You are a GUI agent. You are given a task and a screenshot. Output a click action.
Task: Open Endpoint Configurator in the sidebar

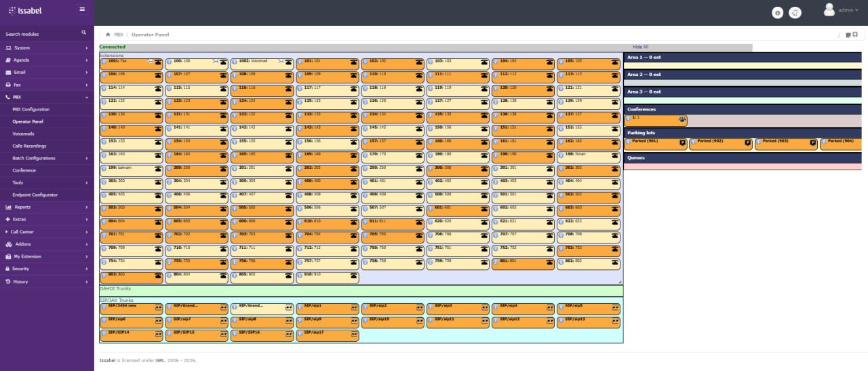tap(35, 195)
